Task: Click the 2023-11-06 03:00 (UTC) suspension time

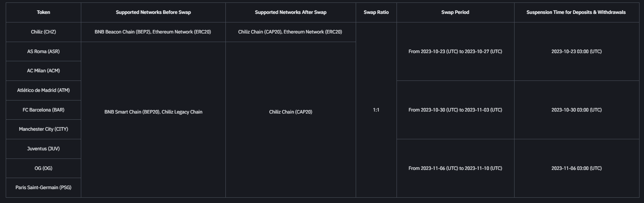Action: coord(576,168)
